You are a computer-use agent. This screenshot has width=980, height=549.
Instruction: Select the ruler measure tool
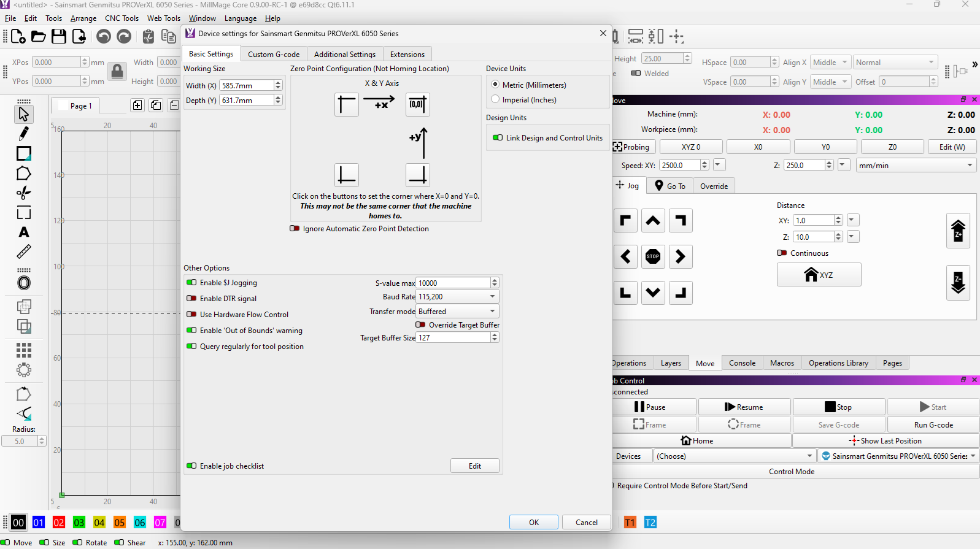pyautogui.click(x=24, y=251)
